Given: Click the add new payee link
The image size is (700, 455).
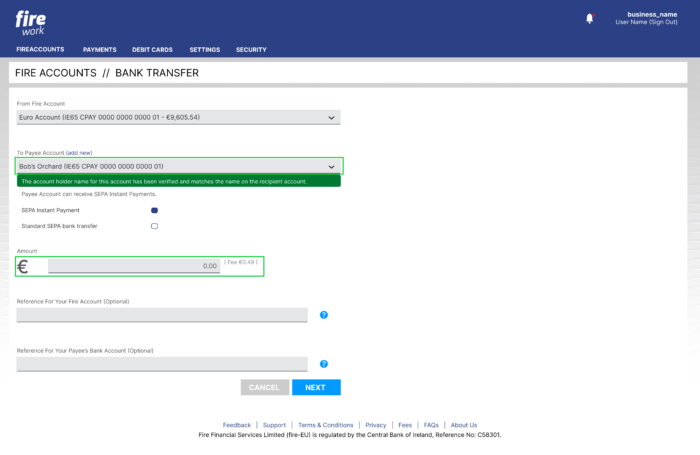Looking at the screenshot, I should [x=79, y=153].
